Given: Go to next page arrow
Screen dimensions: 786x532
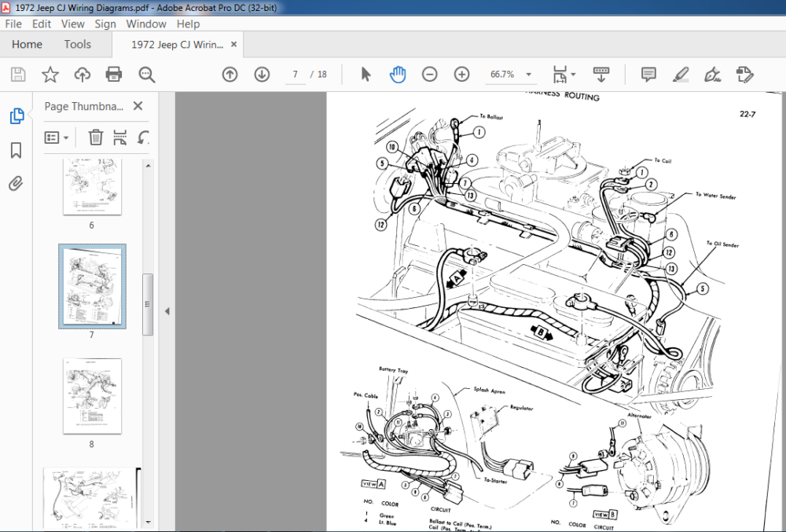Looking at the screenshot, I should point(262,75).
